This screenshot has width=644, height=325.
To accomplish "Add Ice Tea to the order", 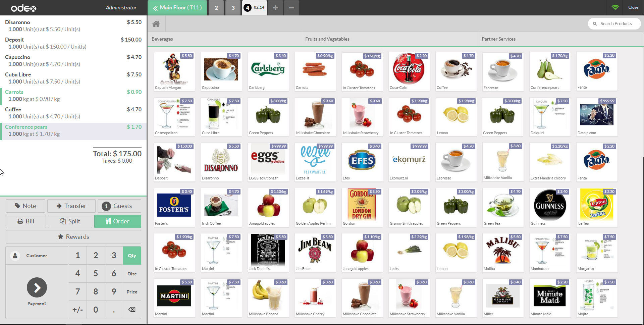I will point(597,207).
